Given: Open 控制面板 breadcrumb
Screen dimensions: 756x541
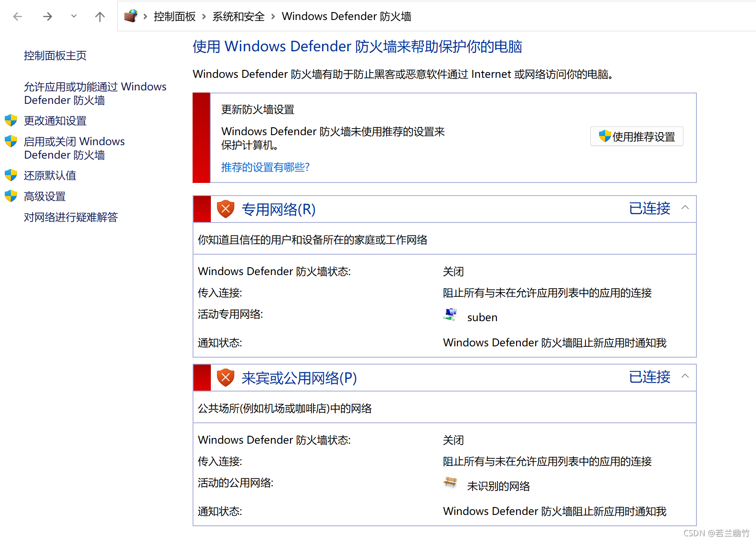Looking at the screenshot, I should point(175,17).
